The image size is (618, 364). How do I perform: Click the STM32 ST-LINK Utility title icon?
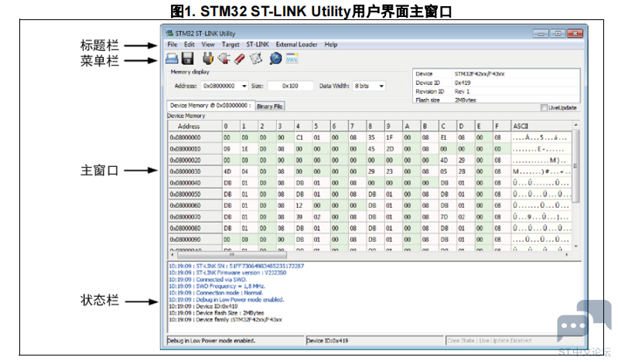169,33
